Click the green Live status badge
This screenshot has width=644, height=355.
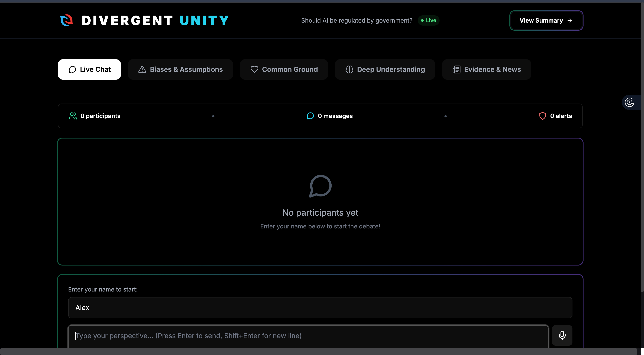click(428, 20)
